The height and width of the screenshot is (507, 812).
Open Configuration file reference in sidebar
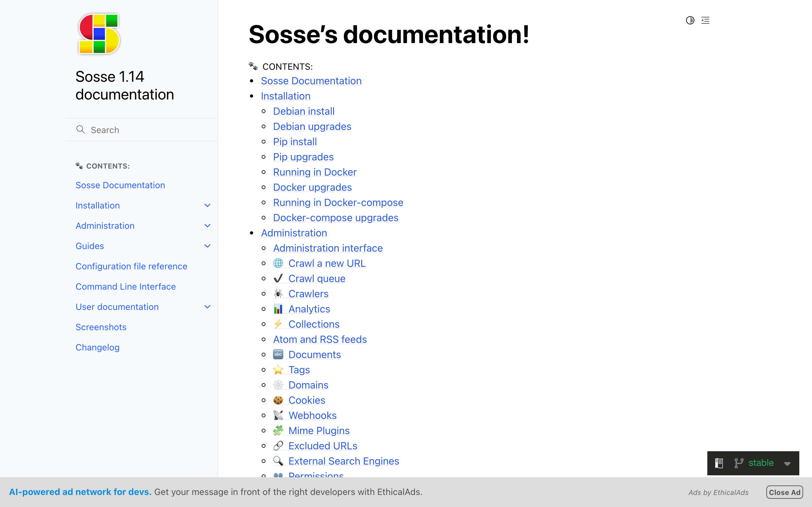(x=131, y=266)
